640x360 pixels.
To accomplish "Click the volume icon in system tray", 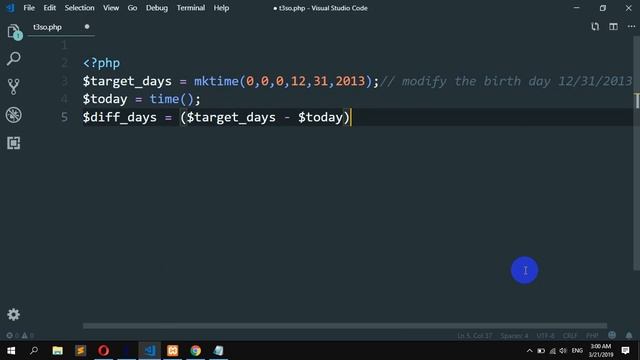I will 563,351.
